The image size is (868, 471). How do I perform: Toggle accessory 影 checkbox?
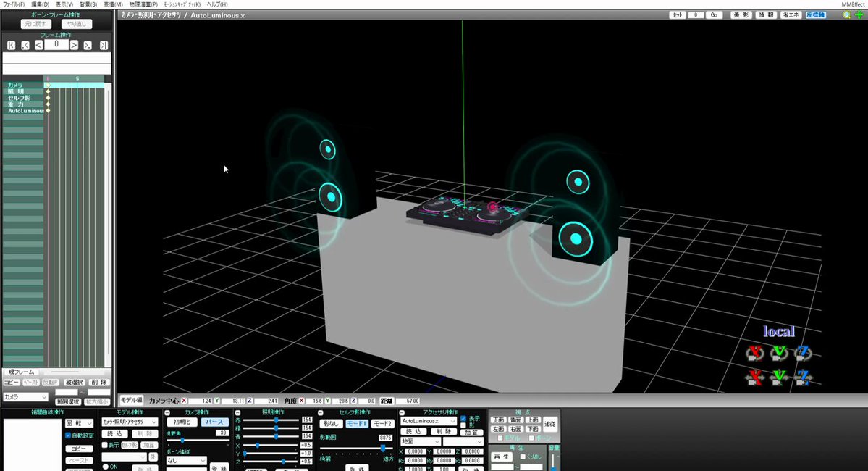pos(463,425)
